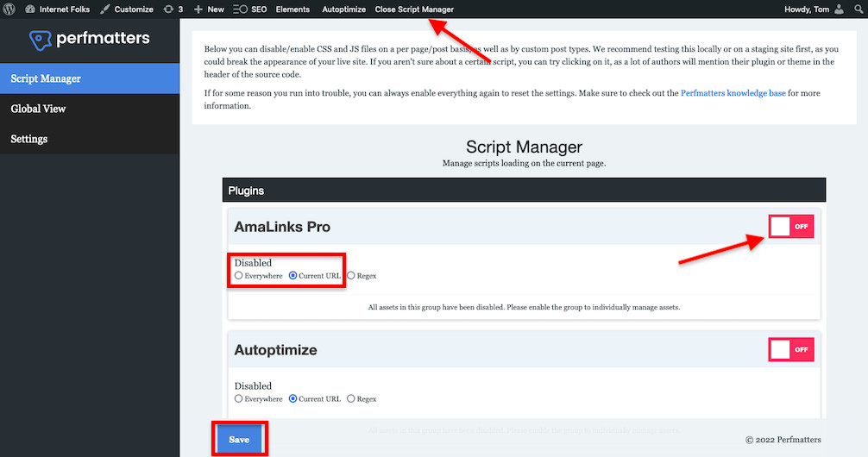Open the updates icon showing 3
The width and height of the screenshot is (868, 457).
point(168,9)
